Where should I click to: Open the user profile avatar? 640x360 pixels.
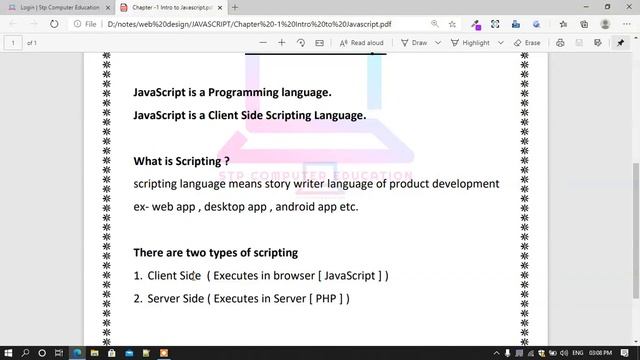tap(605, 24)
